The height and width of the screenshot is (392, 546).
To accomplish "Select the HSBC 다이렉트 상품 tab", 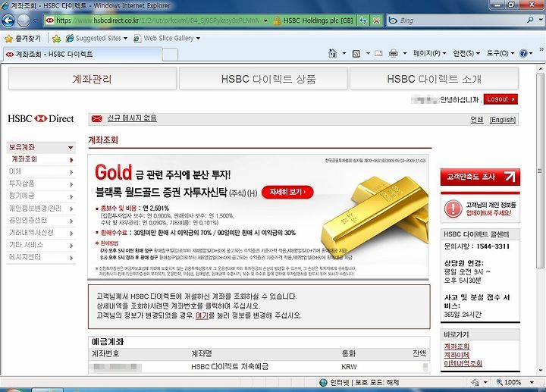I will (264, 79).
